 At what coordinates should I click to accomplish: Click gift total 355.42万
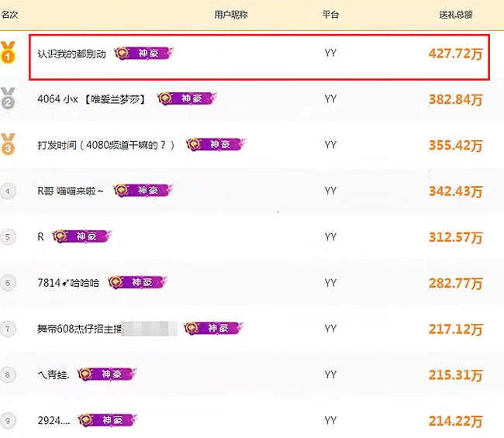pyautogui.click(x=456, y=146)
